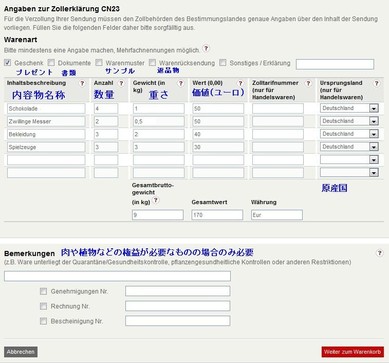Click the Anzahl field for Bekleidung

tap(106, 134)
